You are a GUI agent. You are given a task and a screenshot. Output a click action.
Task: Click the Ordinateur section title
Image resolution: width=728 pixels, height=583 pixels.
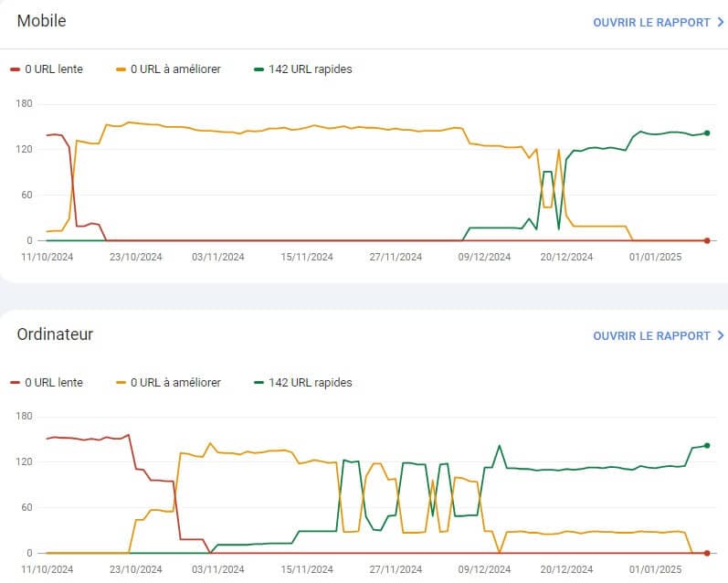point(55,334)
